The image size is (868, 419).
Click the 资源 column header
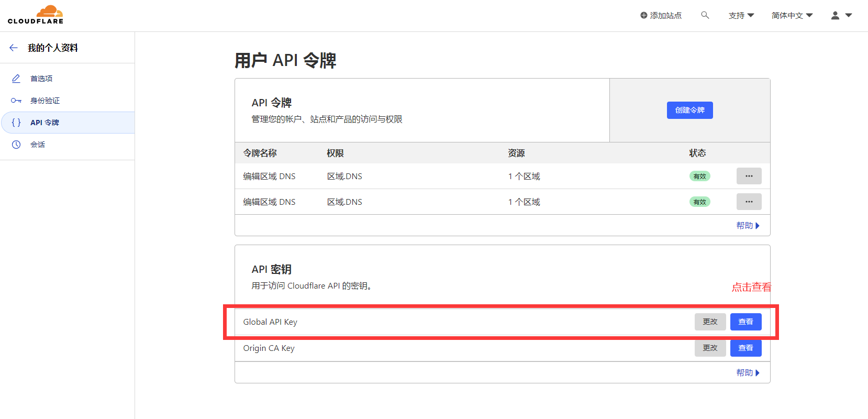coord(516,153)
